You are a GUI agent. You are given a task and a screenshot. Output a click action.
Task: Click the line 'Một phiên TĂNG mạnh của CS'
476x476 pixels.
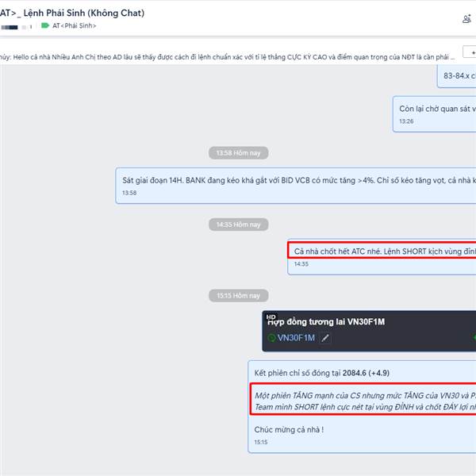365,396
